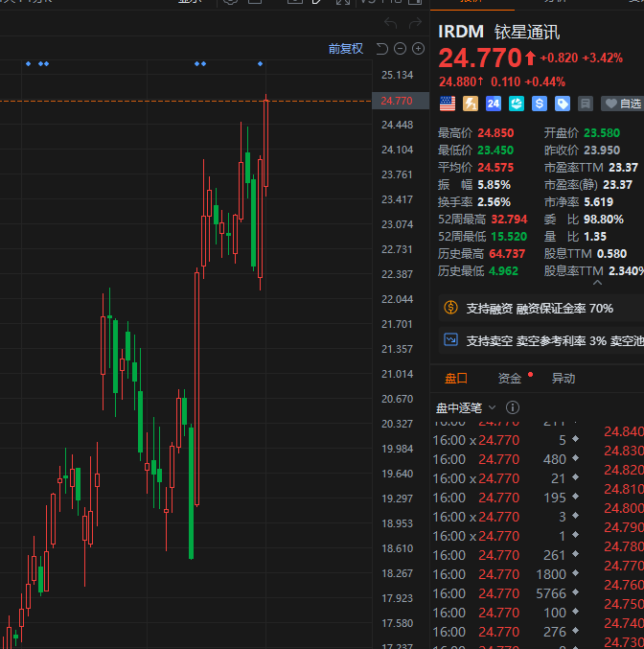644x649 pixels.
Task: Click the 委比 98.80% value
Action: (604, 220)
